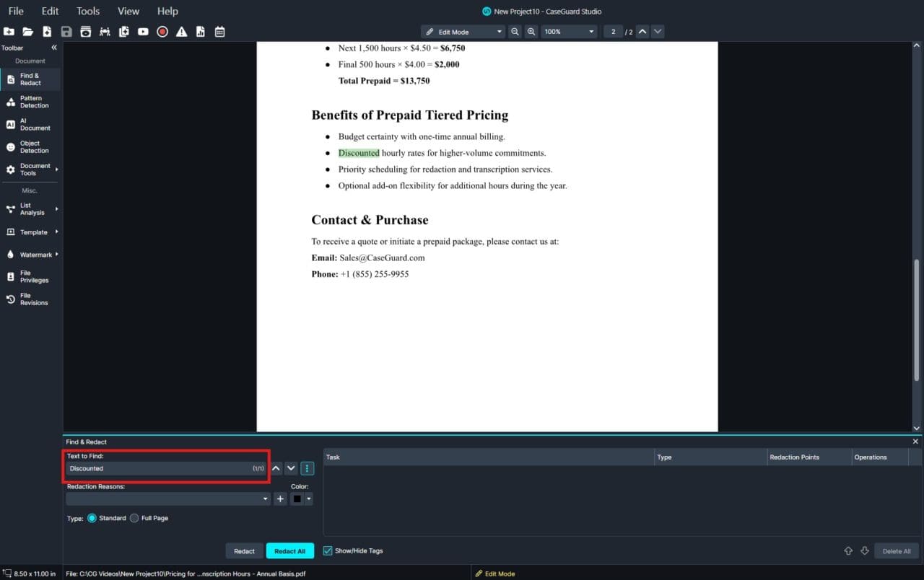Click the Redact All button

tap(289, 550)
